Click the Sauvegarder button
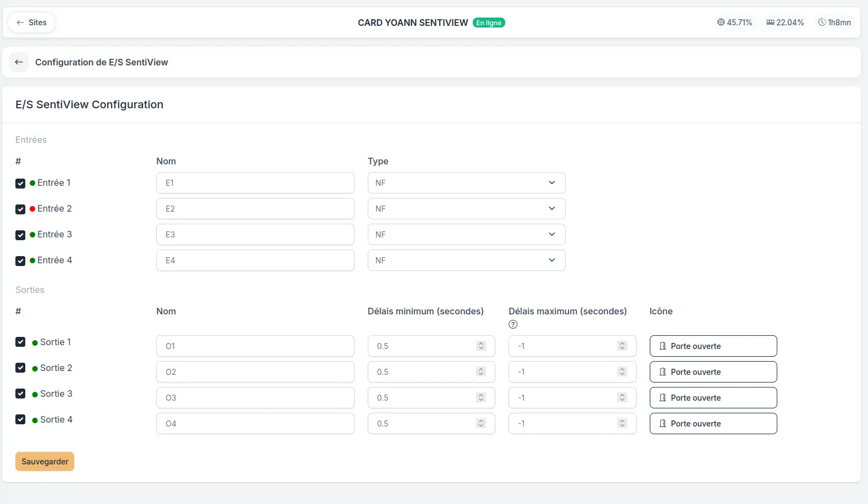The width and height of the screenshot is (868, 504). [45, 462]
